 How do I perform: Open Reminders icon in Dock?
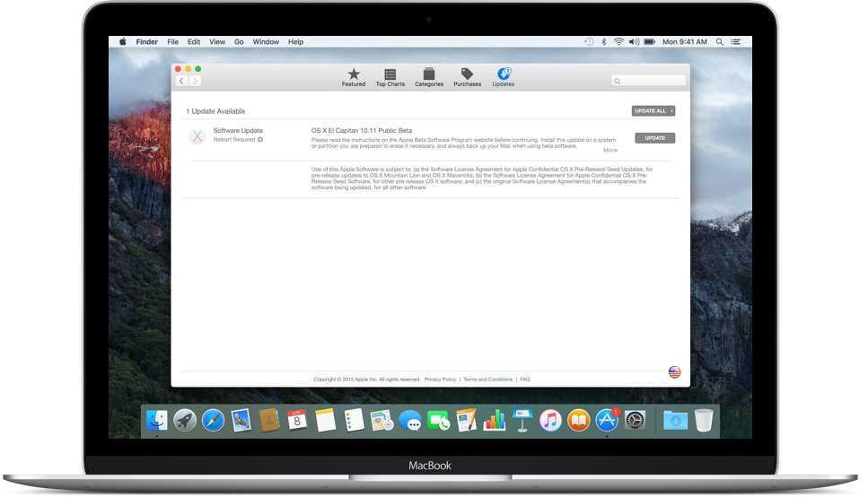[354, 421]
